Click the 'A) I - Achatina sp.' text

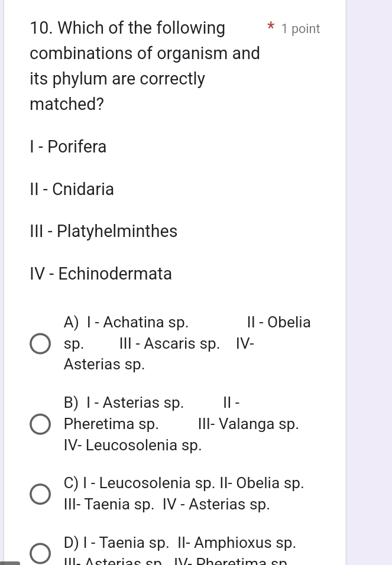127,323
